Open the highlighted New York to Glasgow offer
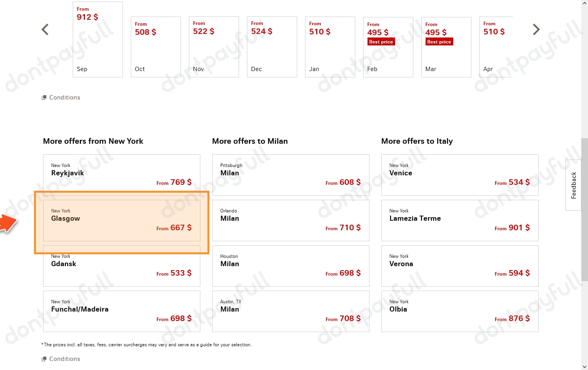The height and width of the screenshot is (370, 588). 121,220
